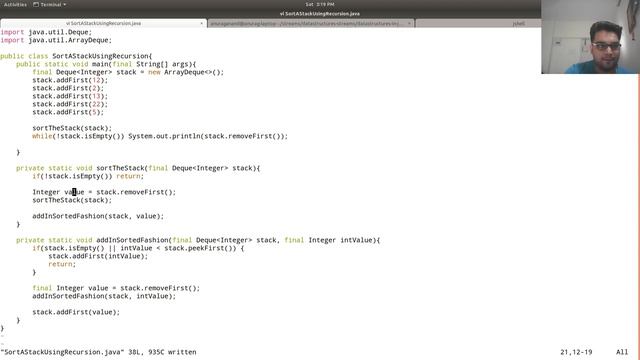Click the 'All' scroll position indicator
Image resolution: width=640 pixels, height=360 pixels.
[622, 352]
